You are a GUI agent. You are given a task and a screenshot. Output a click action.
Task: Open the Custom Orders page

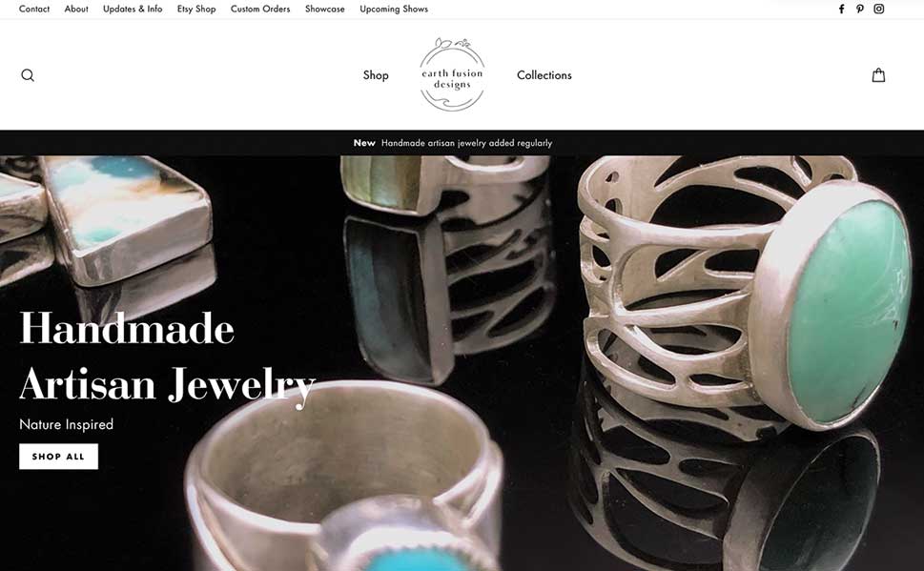point(260,9)
